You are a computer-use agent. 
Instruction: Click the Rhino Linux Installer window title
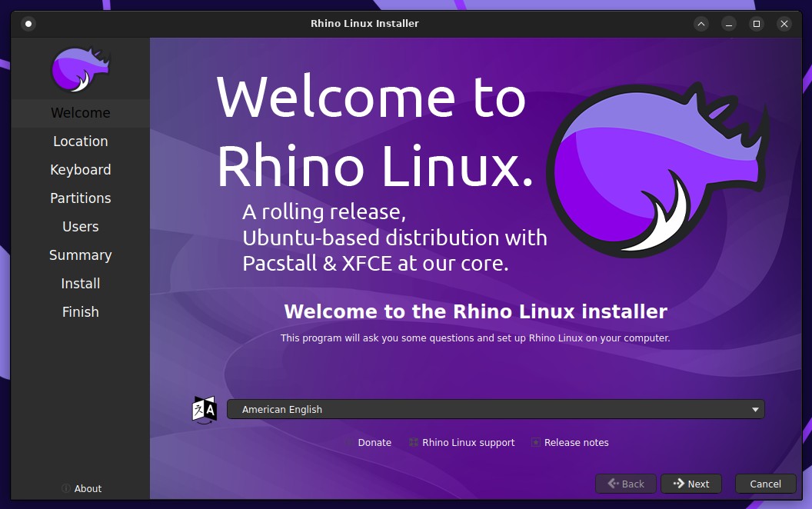coord(364,23)
